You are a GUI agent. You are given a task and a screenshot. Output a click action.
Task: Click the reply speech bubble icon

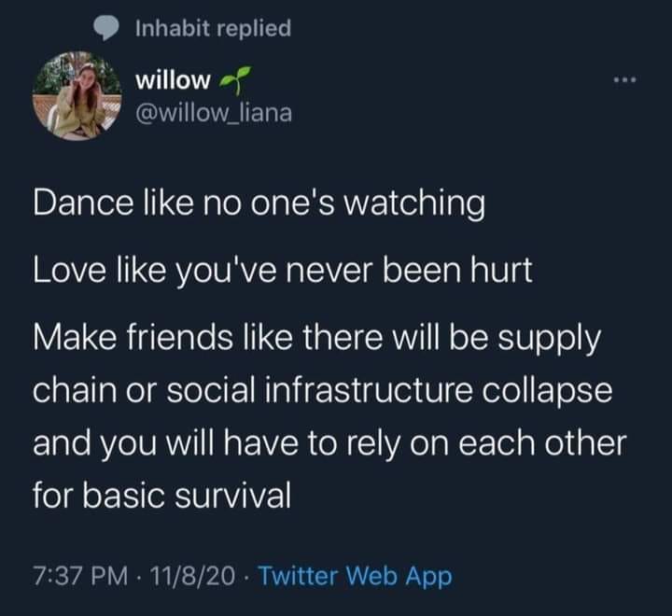[x=105, y=28]
